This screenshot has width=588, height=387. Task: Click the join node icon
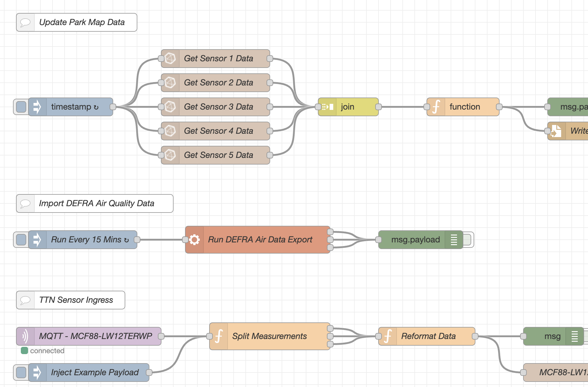tap(328, 107)
